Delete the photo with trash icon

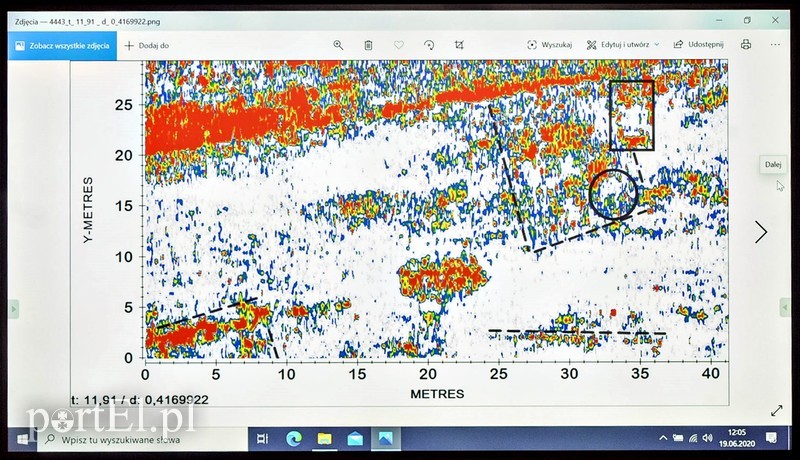point(368,45)
